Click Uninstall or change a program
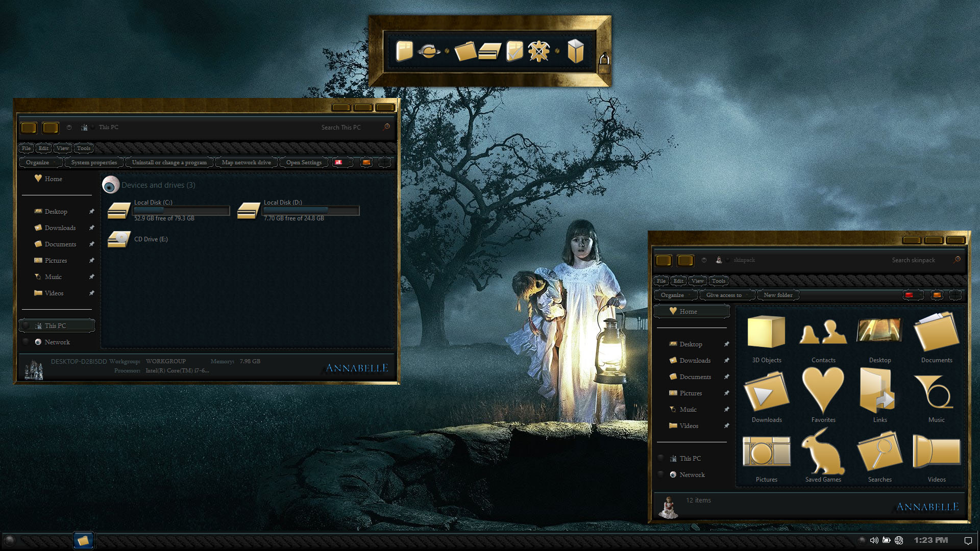980x551 pixels. [x=169, y=162]
